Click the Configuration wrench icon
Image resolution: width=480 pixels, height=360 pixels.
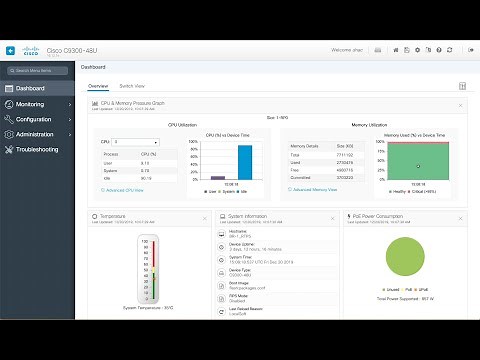(x=9, y=119)
